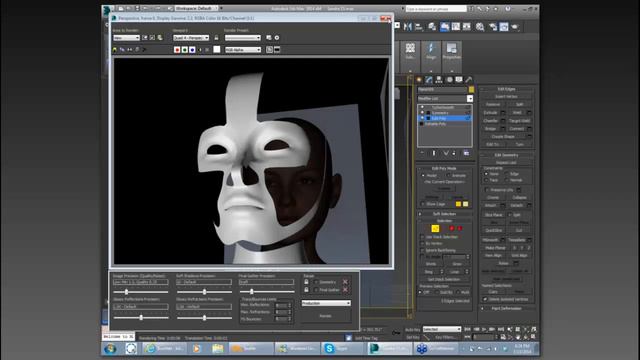The image size is (640, 360).
Task: Click the lock-to-viewport padlock icon
Action: [216, 38]
